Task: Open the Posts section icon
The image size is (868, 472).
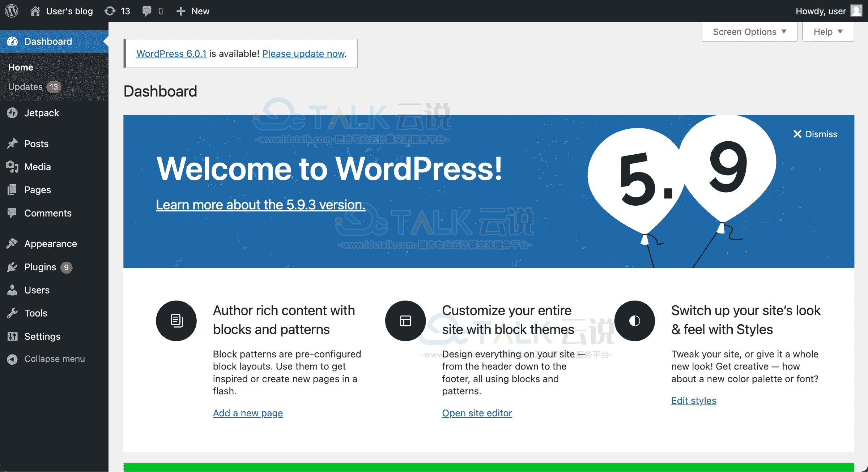Action: pos(13,143)
